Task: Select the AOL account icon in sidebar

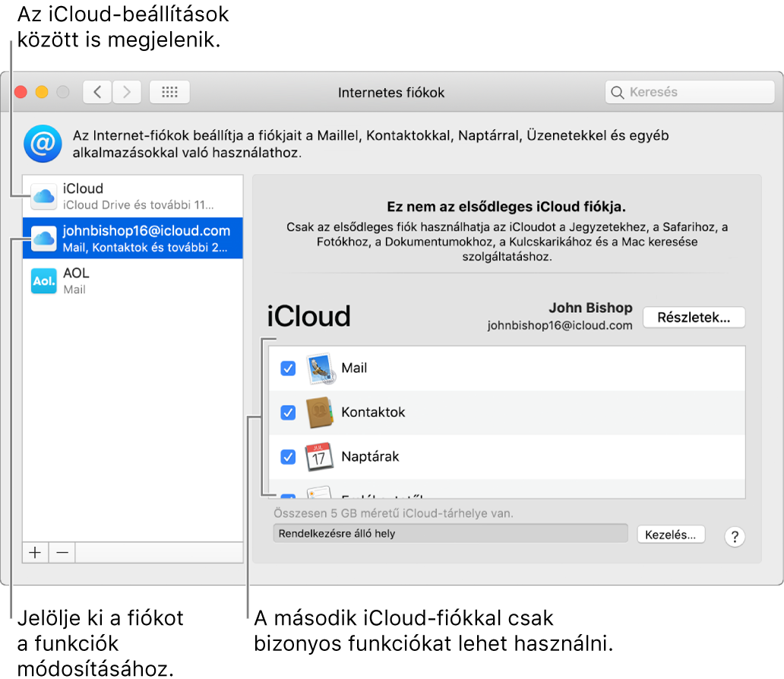Action: 43,279
